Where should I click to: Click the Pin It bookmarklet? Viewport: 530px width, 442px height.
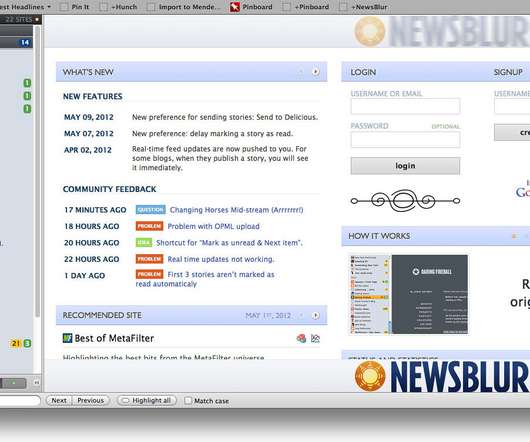pyautogui.click(x=74, y=7)
